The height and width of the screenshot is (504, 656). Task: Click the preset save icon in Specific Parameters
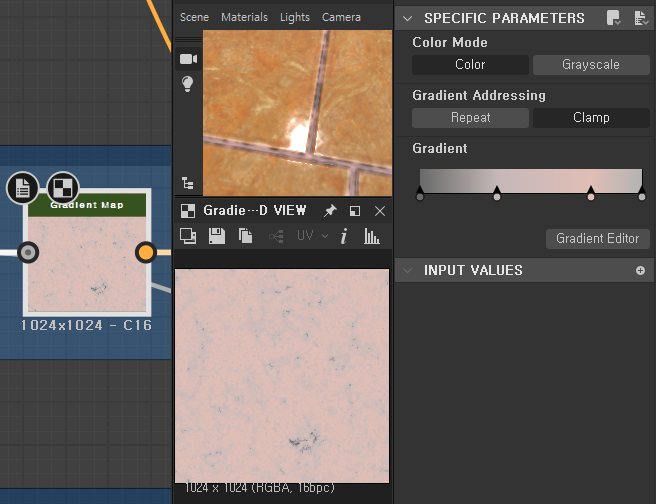[x=613, y=18]
